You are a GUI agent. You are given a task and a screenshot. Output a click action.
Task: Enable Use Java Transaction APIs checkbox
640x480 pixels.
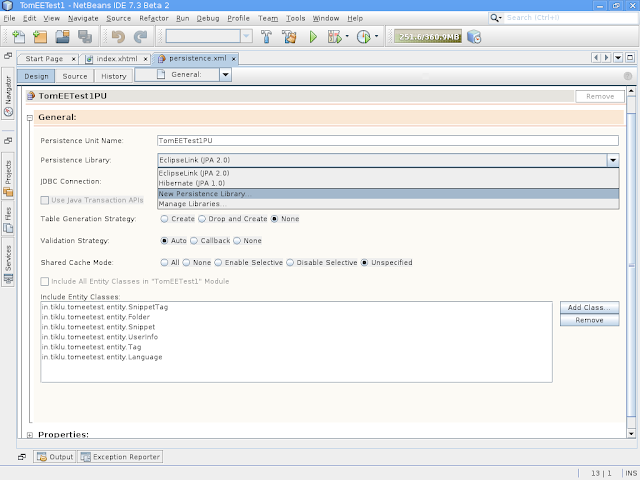point(44,200)
